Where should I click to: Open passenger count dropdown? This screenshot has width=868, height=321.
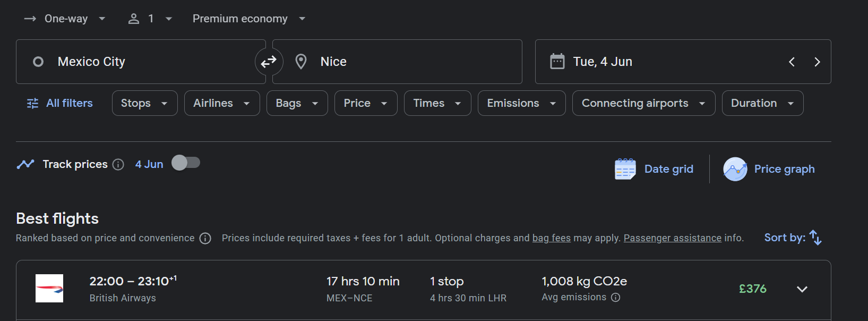click(151, 19)
